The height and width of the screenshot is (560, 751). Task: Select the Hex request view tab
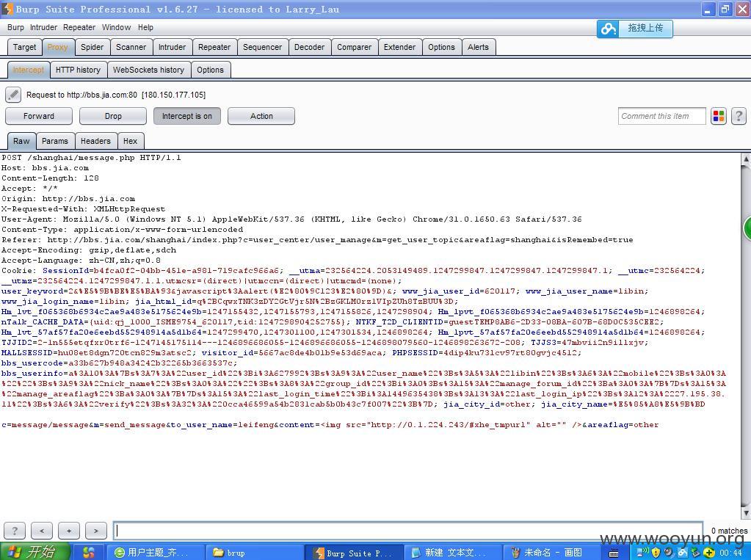pyautogui.click(x=130, y=141)
